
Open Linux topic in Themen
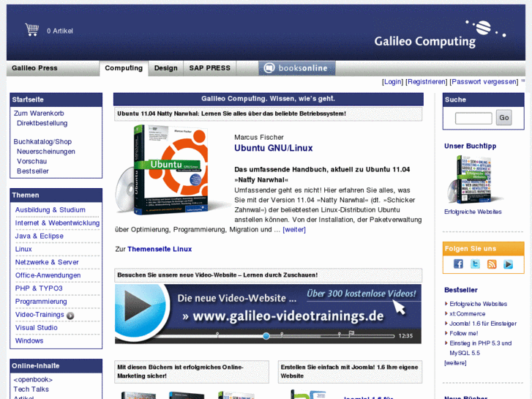click(x=23, y=249)
